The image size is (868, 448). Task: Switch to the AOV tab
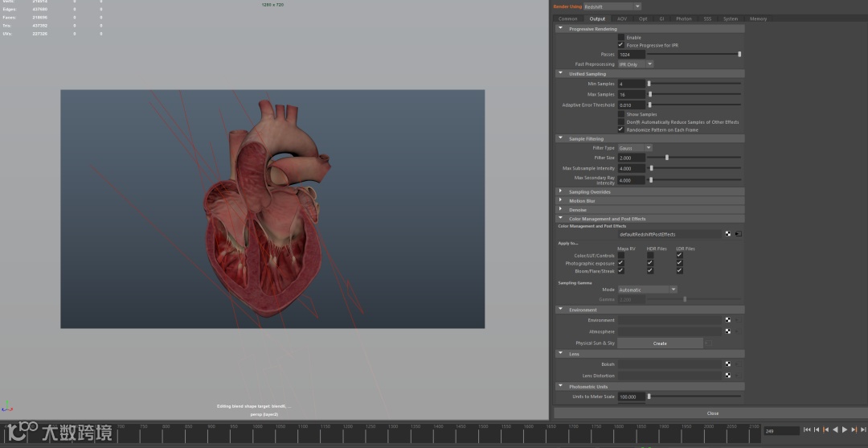pyautogui.click(x=622, y=18)
